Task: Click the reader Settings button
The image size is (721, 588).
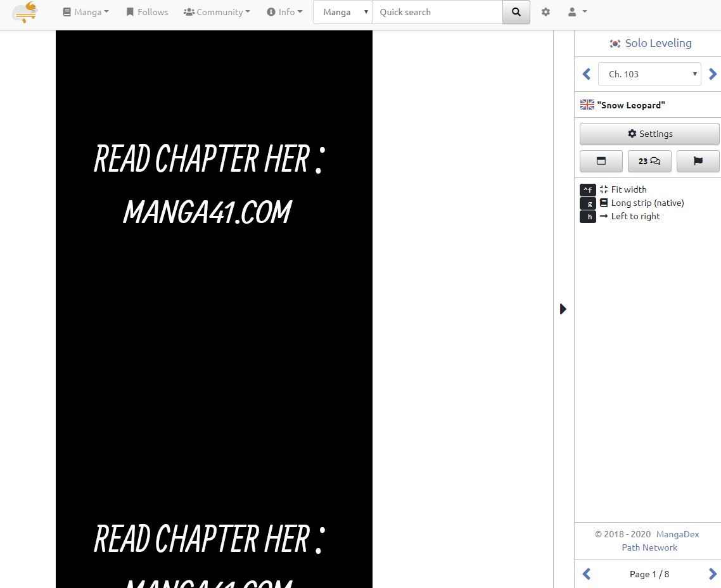Action: pos(649,134)
